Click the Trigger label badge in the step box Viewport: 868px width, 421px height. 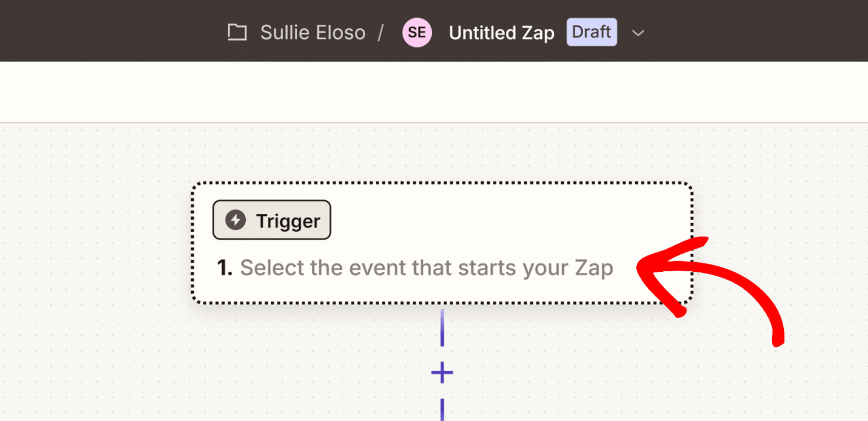coord(271,220)
